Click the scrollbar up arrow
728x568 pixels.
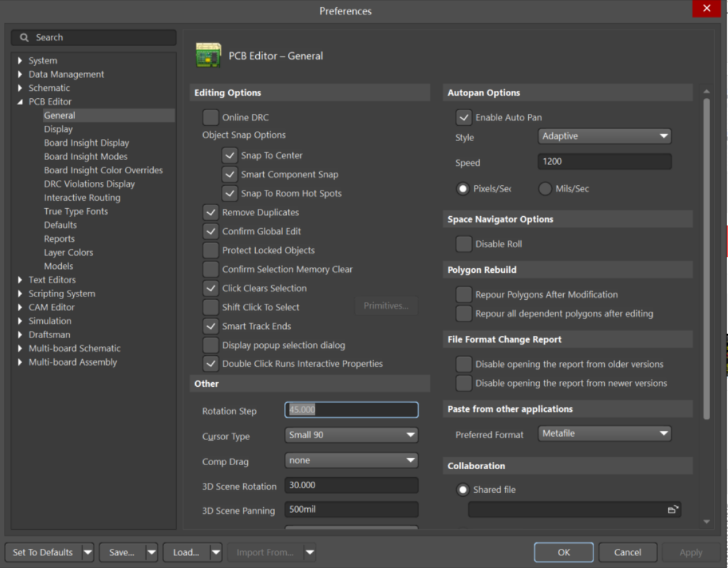(x=706, y=92)
